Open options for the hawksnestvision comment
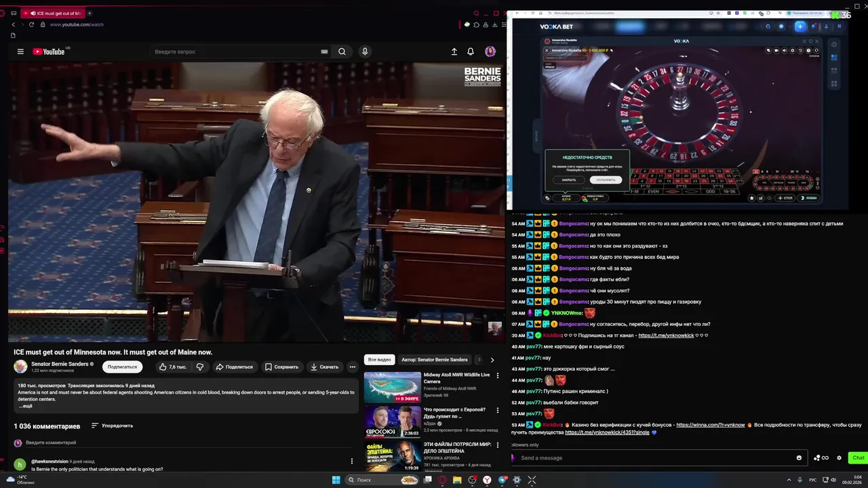The width and height of the screenshot is (868, 488). tap(351, 461)
